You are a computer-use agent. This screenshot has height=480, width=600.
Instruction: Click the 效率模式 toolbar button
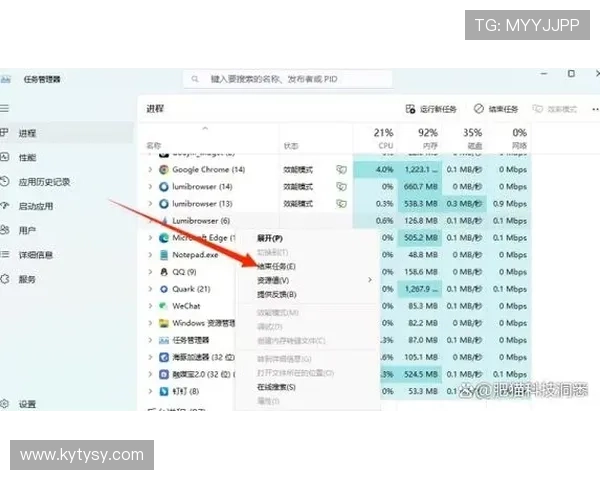[555, 109]
